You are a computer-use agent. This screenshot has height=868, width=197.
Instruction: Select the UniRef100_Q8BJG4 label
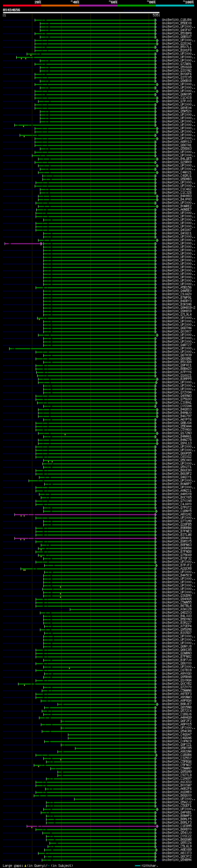[x=177, y=423]
